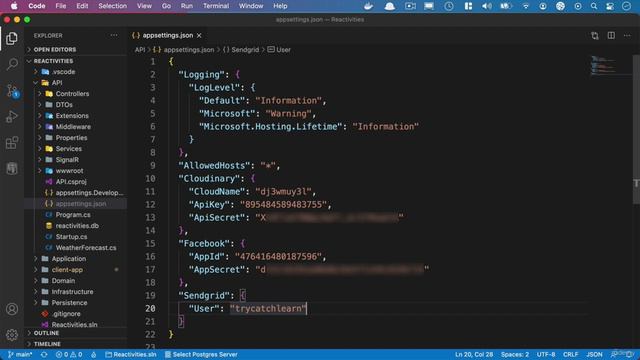This screenshot has height=360, width=640.
Task: Click the notifications bell in status bar
Action: 629,354
